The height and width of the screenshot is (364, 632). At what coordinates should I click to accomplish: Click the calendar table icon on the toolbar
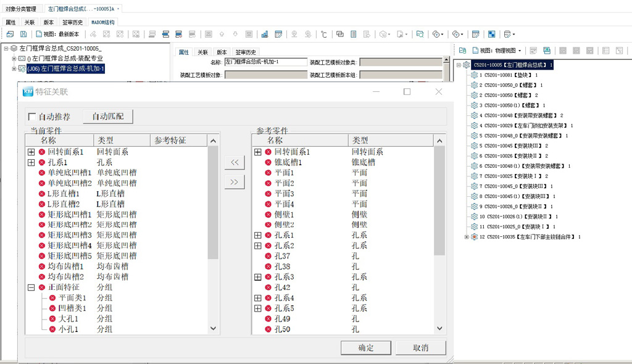[278, 34]
